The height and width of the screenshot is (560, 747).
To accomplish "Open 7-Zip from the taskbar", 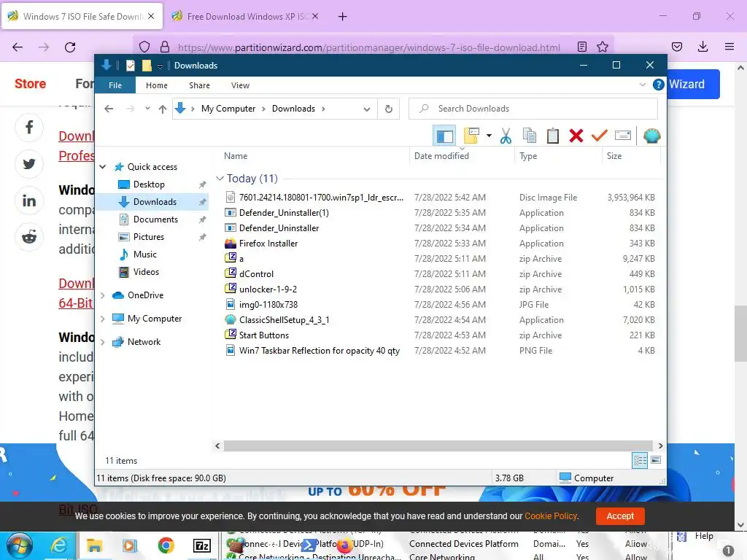I will [202, 545].
